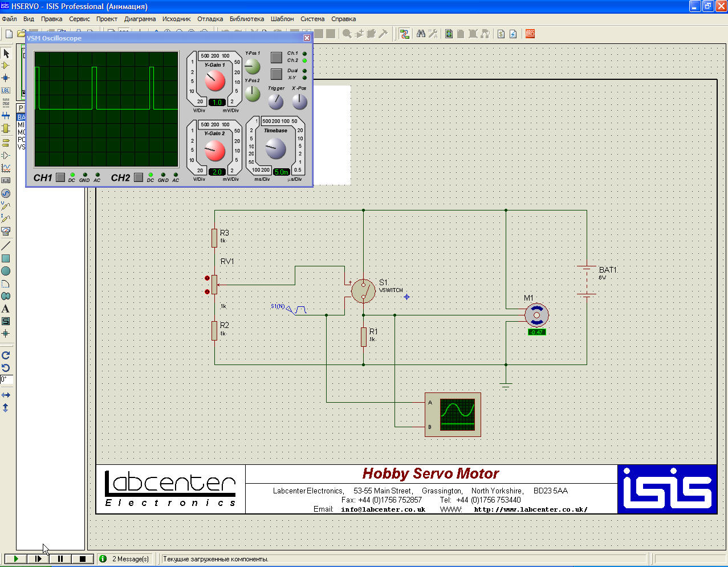
Task: Open the Система menu
Action: click(x=312, y=19)
